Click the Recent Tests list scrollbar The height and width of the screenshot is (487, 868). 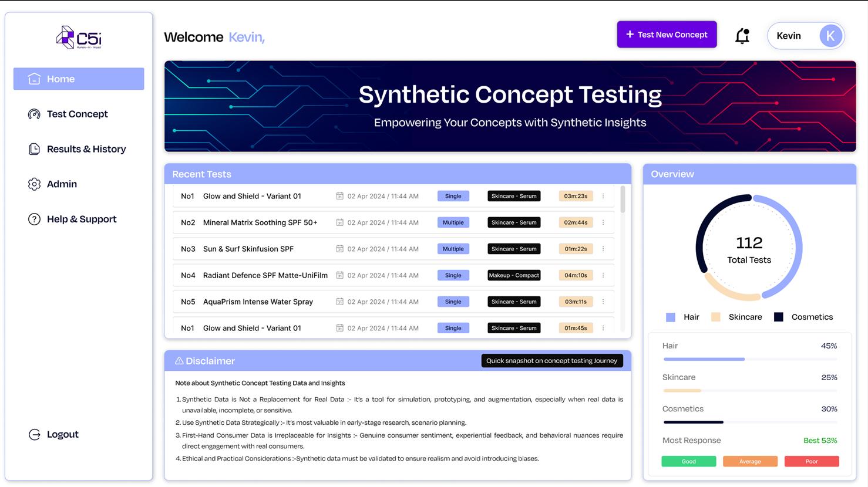623,199
